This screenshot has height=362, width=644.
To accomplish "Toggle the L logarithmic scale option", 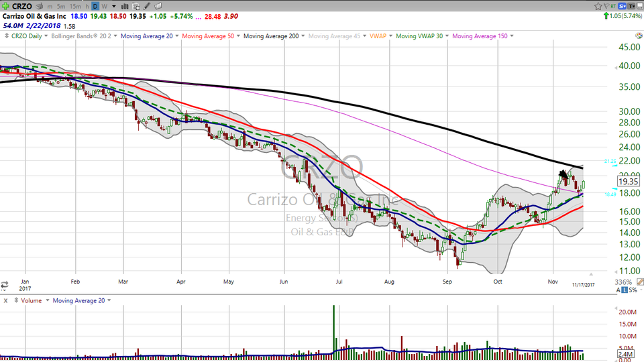I will (x=625, y=290).
